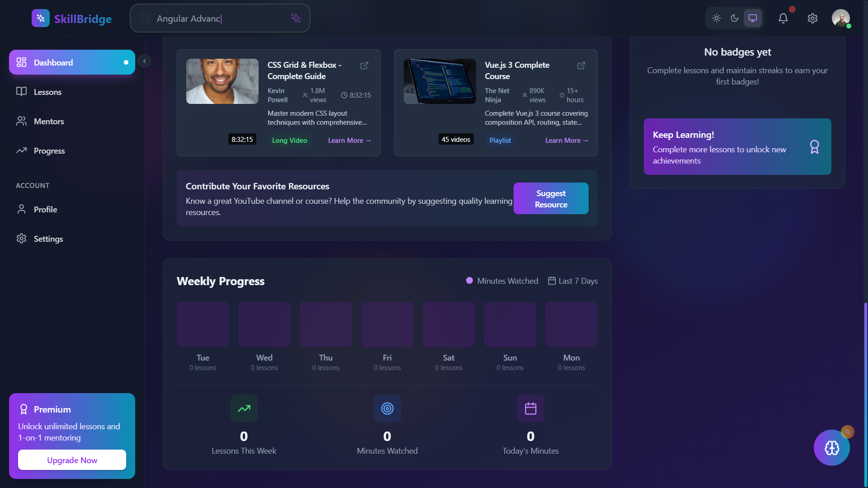
Task: Open the floating AI brain assistant
Action: (831, 447)
